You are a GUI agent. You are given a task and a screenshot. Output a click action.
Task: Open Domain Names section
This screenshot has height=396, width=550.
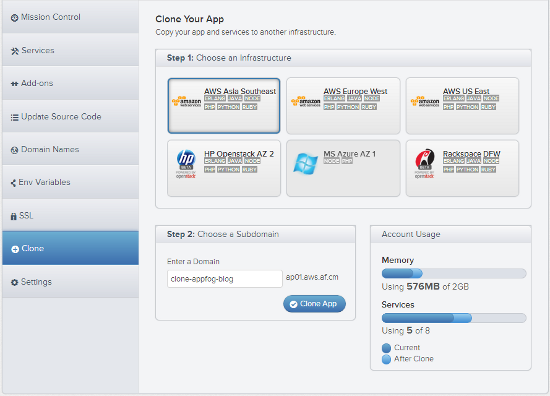click(71, 149)
